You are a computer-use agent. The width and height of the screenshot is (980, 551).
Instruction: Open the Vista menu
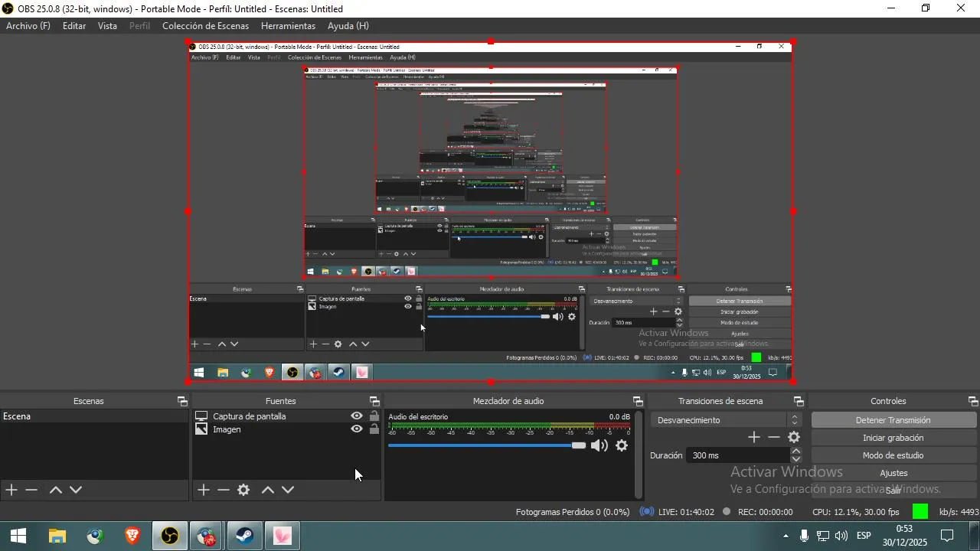(x=107, y=26)
